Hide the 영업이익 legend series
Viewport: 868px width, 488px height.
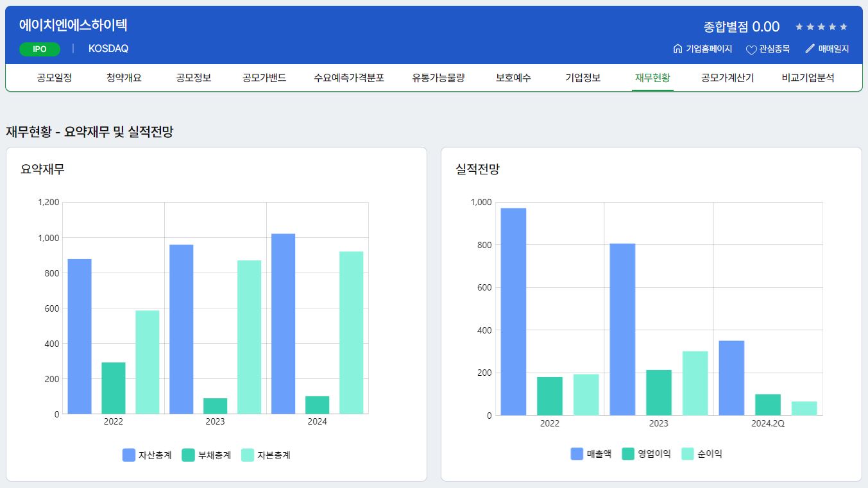[x=647, y=454]
